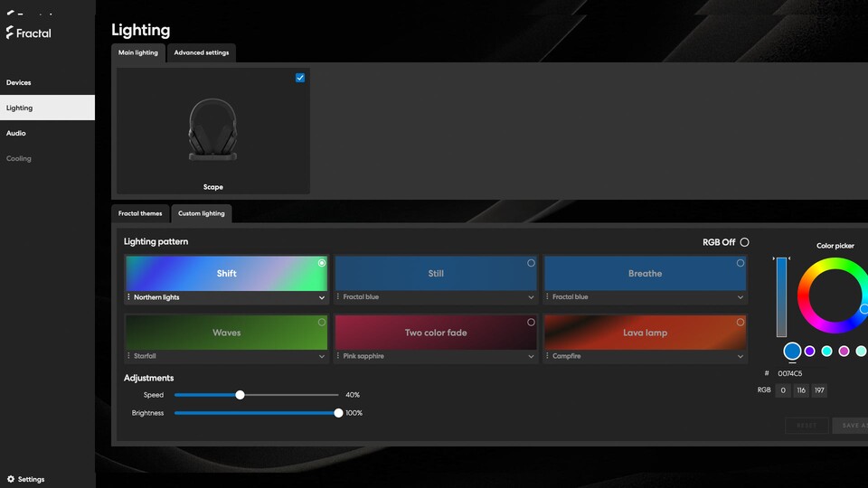Click the Speed 40% value
Viewport: 868px width, 488px height.
(x=353, y=395)
